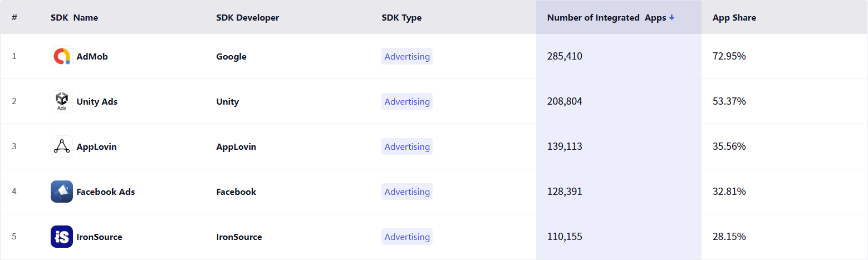The image size is (868, 260).
Task: Click the Advertising tag in Unity Ads row
Action: [x=407, y=101]
